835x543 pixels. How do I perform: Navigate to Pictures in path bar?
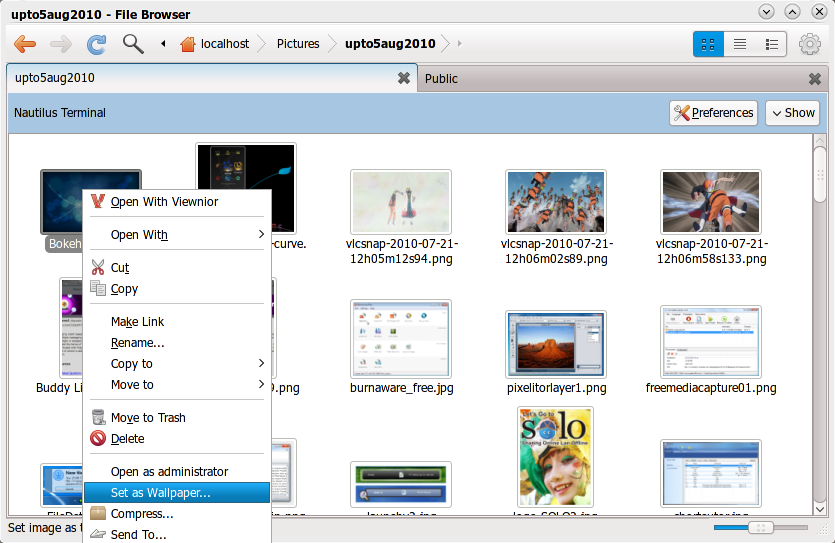click(298, 44)
